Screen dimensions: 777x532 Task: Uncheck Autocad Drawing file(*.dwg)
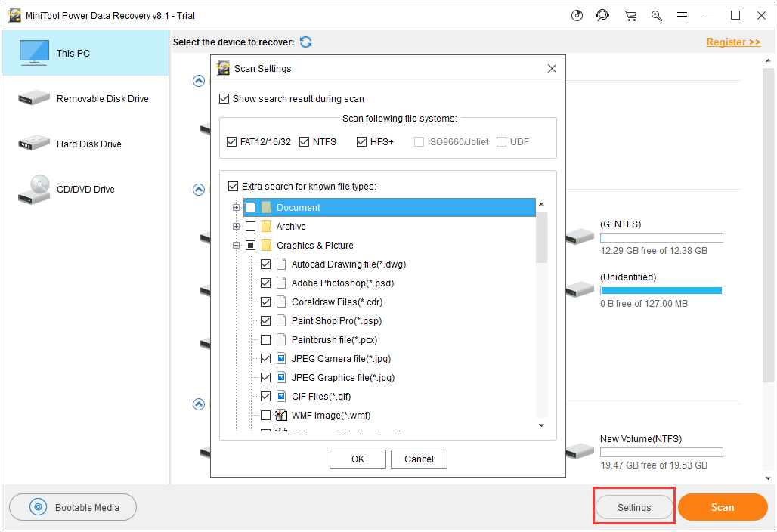pyautogui.click(x=265, y=264)
